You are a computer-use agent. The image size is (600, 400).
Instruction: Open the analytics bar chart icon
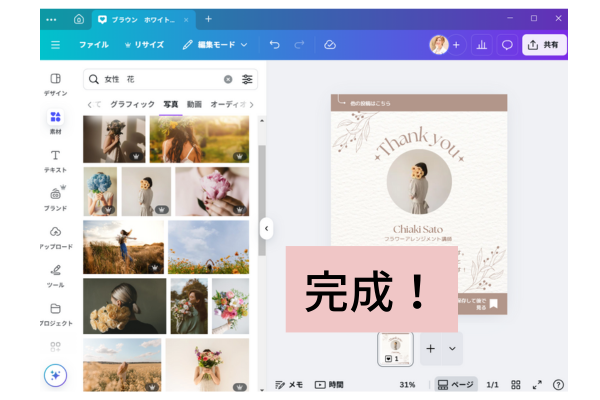pyautogui.click(x=481, y=45)
